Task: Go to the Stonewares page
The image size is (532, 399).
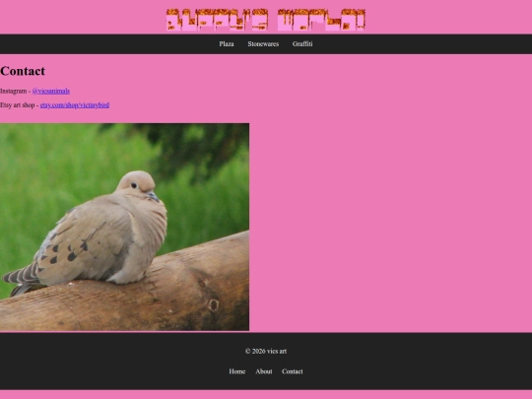Action: tap(263, 44)
